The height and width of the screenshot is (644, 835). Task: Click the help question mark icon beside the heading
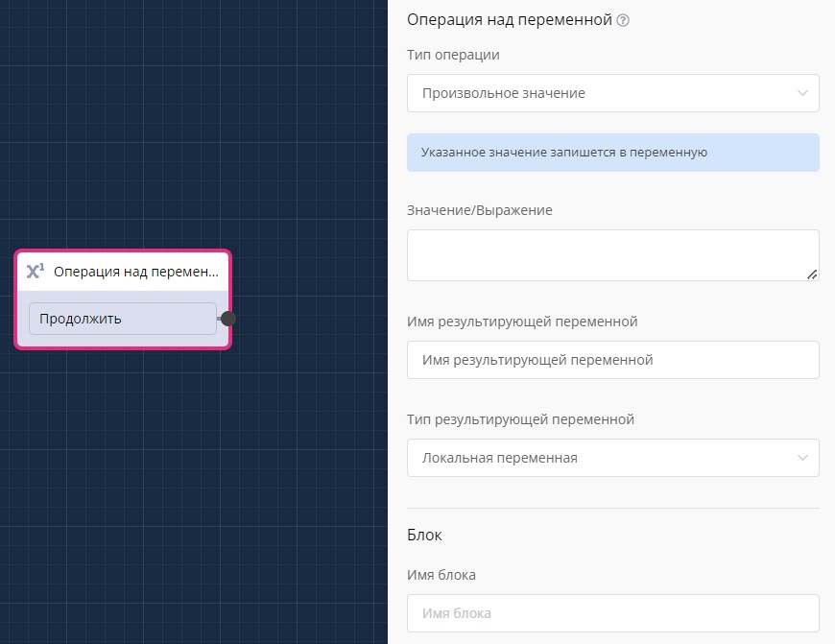pyautogui.click(x=623, y=20)
